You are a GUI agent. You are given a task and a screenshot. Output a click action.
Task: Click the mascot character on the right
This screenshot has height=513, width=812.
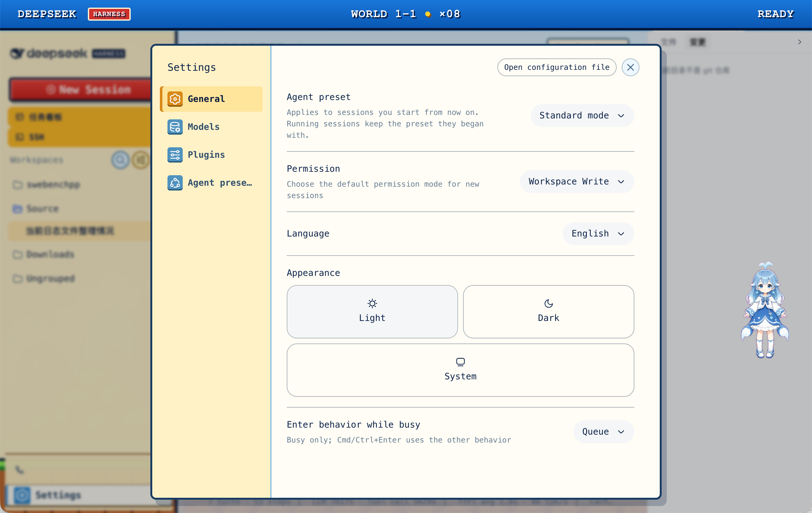(765, 310)
